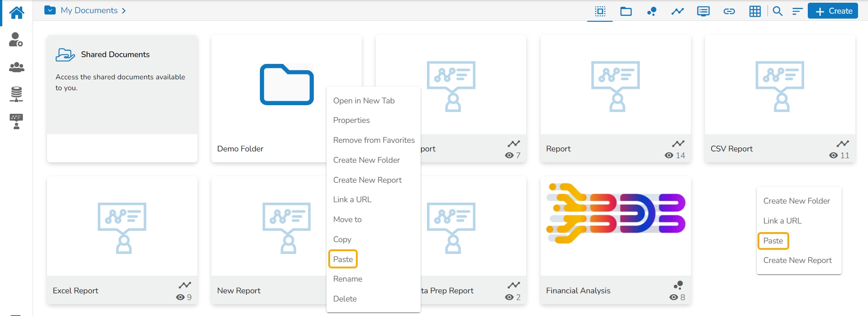Filter by dashboards icon in toolbar
This screenshot has height=316, width=868.
[x=652, y=11]
